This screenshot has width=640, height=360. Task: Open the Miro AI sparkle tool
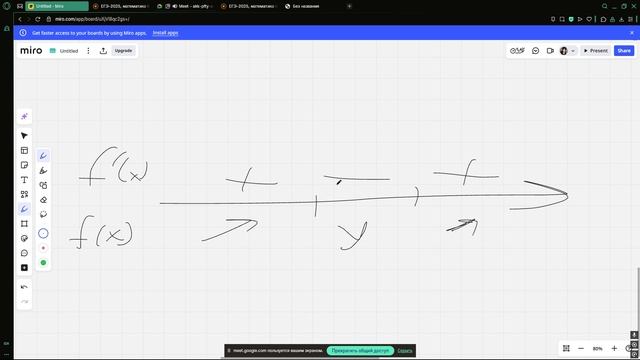[24, 116]
